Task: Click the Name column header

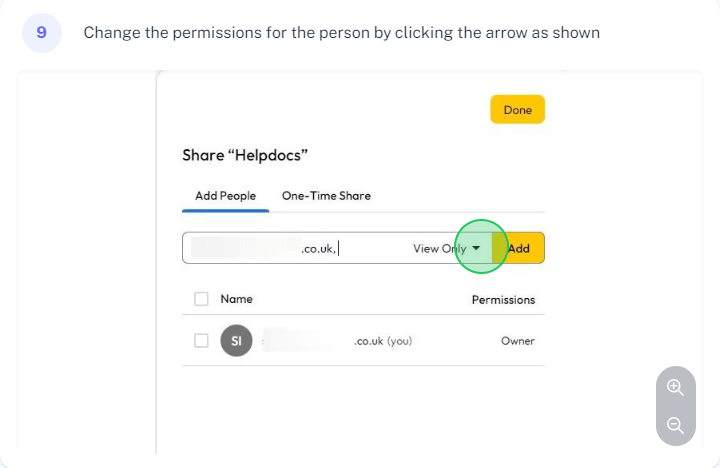Action: click(236, 299)
